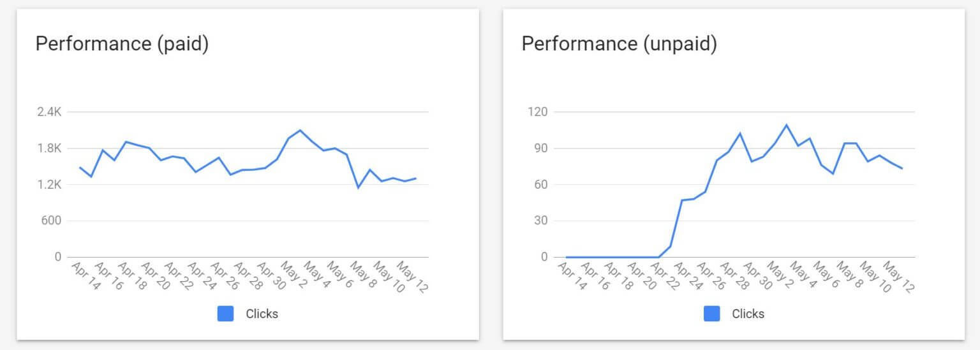Click the 90 axis label on unpaid chart

coord(541,149)
